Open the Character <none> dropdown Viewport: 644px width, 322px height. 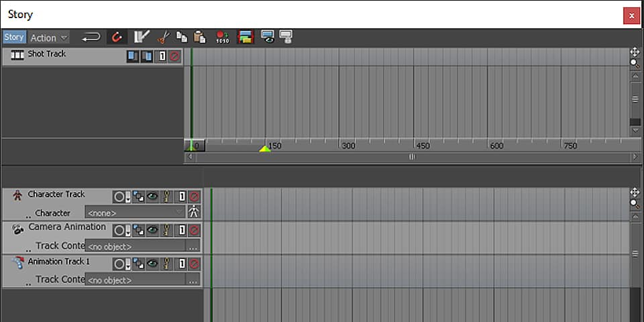(134, 213)
